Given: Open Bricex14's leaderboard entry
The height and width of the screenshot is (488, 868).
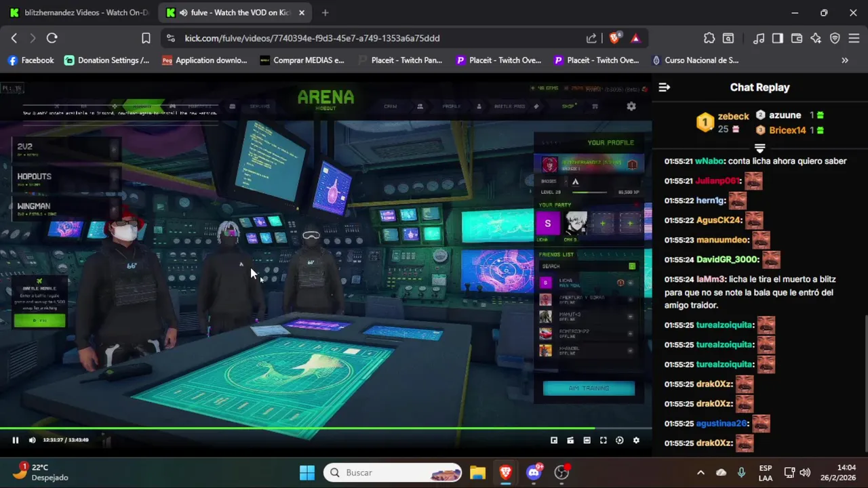Looking at the screenshot, I should click(x=789, y=130).
